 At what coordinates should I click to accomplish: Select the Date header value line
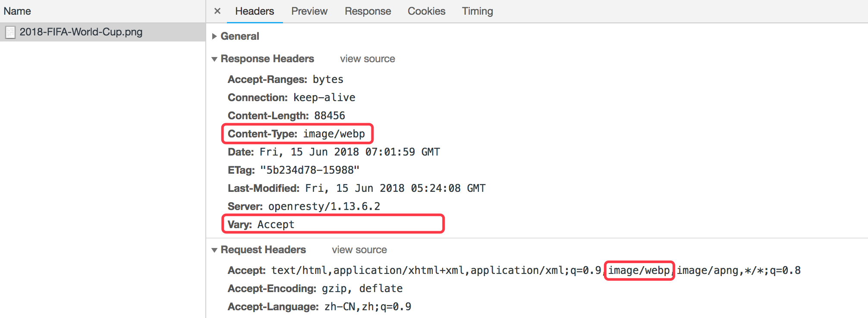pos(334,152)
